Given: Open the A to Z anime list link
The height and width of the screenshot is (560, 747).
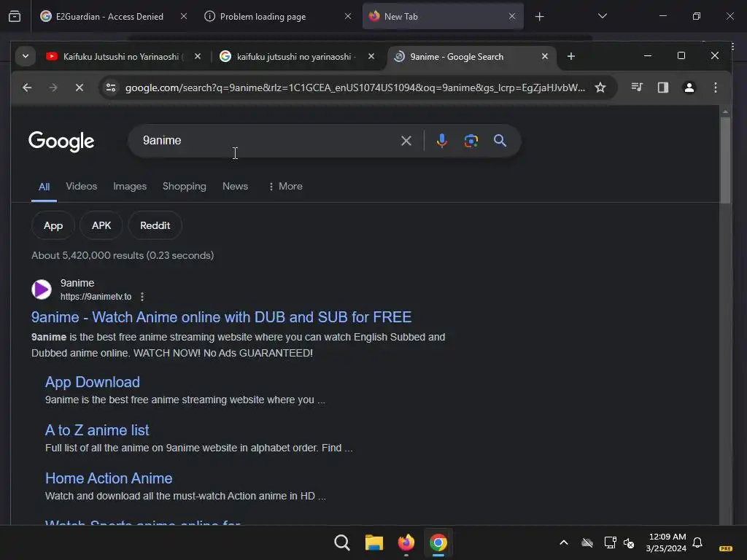Looking at the screenshot, I should (x=97, y=430).
